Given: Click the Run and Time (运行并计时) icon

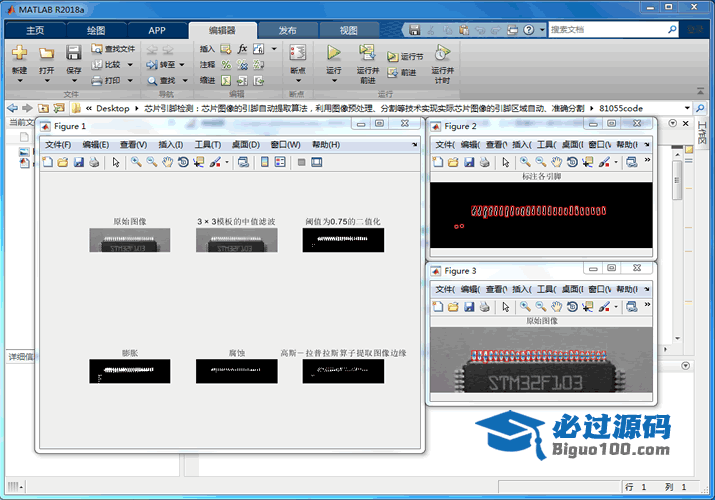Looking at the screenshot, I should [x=442, y=53].
